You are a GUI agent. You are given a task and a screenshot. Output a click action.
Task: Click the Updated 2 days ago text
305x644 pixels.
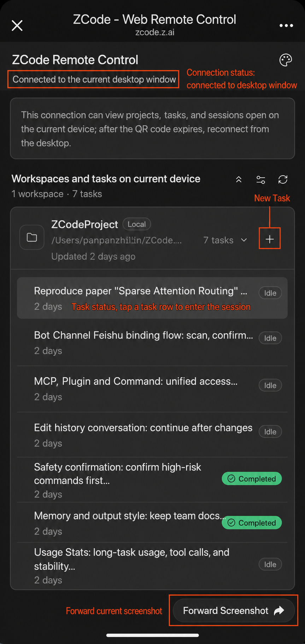[93, 256]
